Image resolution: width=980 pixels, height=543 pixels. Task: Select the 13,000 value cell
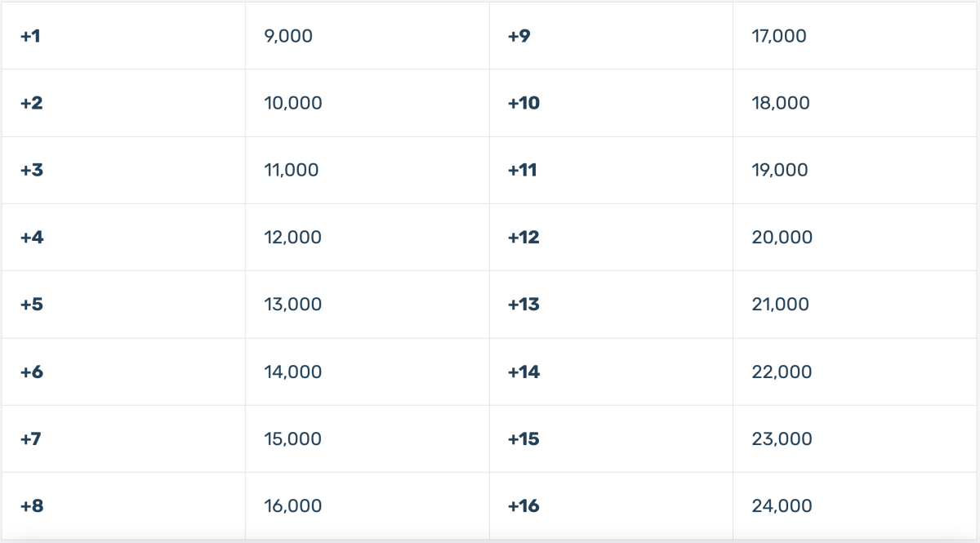pos(367,305)
